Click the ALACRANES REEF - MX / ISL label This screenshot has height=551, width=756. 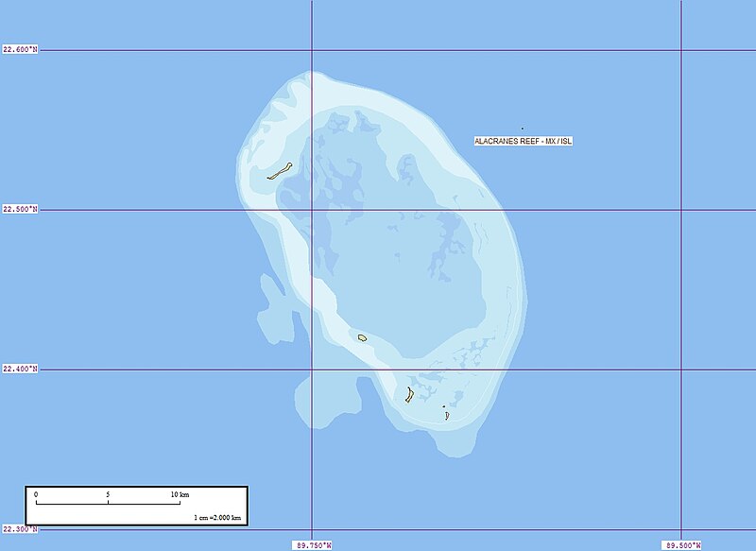(524, 141)
